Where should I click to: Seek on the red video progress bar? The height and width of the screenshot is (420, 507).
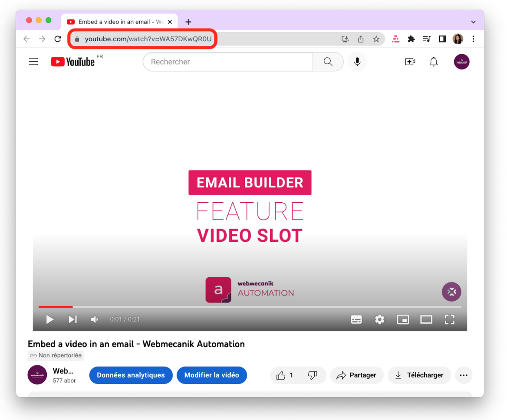(250, 307)
